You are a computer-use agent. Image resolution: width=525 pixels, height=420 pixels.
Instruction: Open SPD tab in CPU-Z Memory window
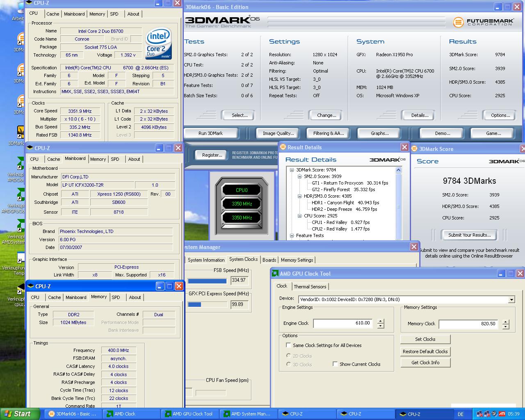coord(116,297)
